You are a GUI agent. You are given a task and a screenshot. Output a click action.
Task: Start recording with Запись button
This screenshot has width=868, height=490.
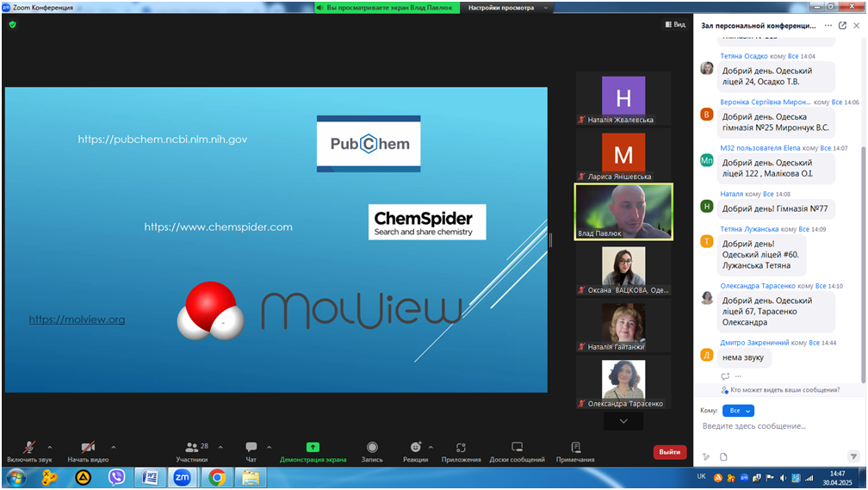[372, 451]
